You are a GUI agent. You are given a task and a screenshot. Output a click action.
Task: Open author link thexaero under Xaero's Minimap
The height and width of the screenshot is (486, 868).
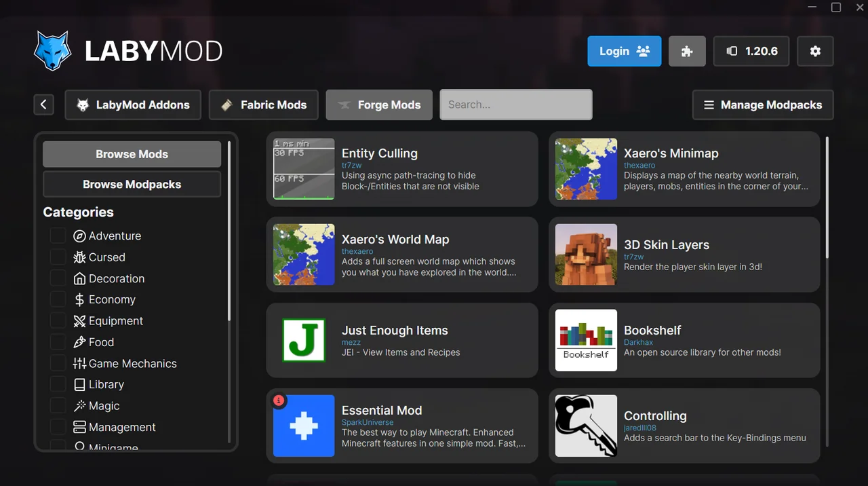point(639,166)
